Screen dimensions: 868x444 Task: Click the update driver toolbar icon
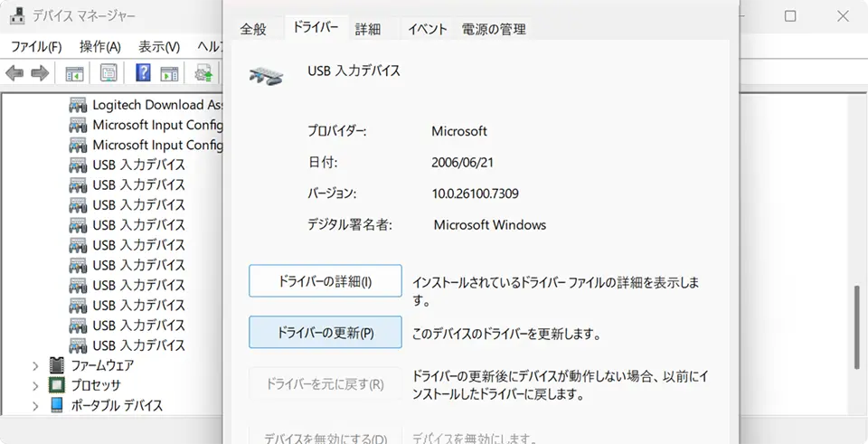click(x=204, y=73)
